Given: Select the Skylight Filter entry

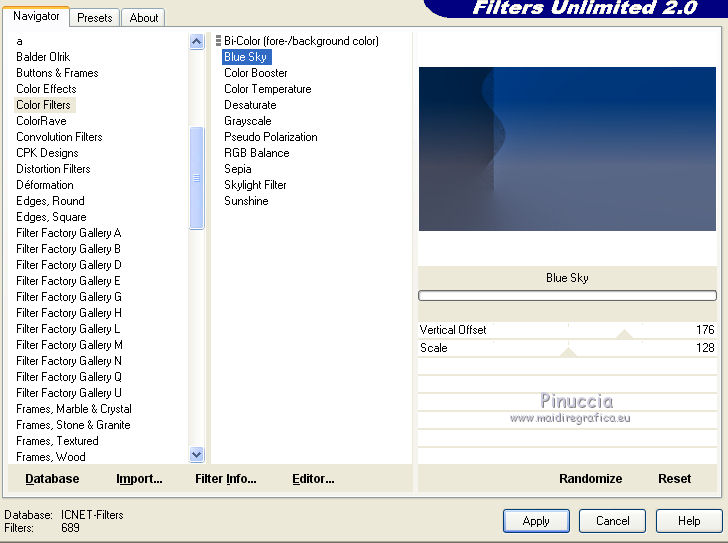Looking at the screenshot, I should [255, 185].
